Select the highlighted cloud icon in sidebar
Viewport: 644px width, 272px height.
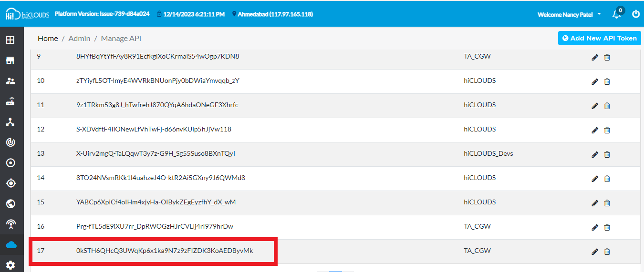[x=11, y=245]
